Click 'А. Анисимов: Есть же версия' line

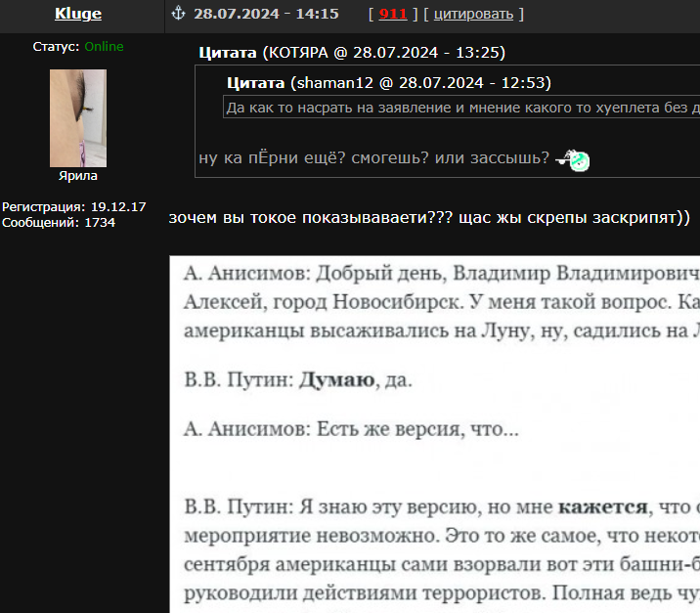[x=351, y=429]
